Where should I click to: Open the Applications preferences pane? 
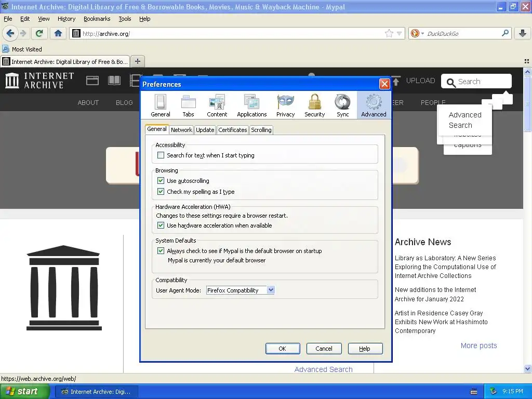click(252, 105)
